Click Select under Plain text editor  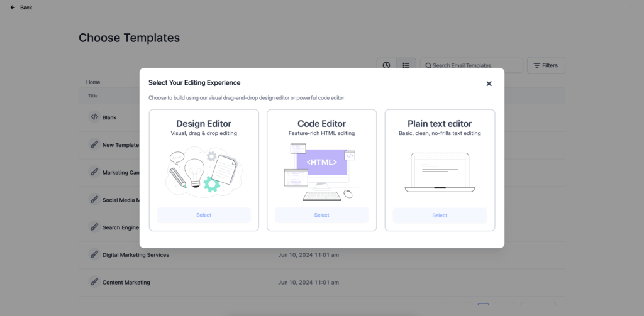tap(440, 215)
